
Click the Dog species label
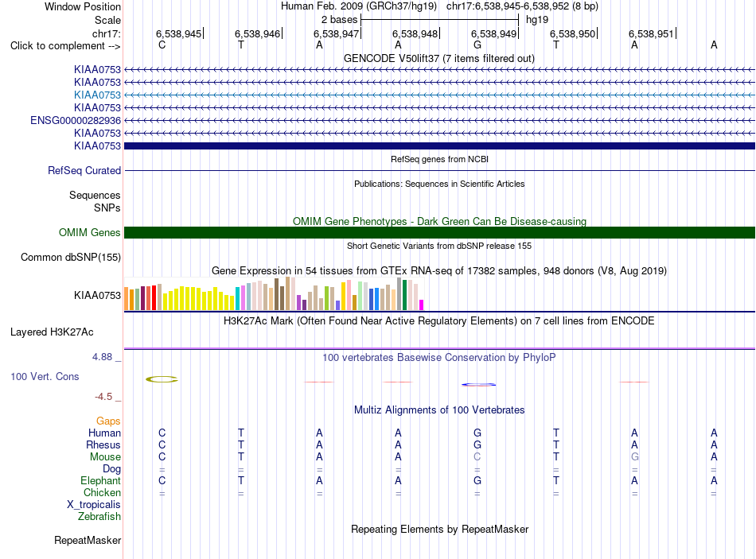click(x=111, y=469)
